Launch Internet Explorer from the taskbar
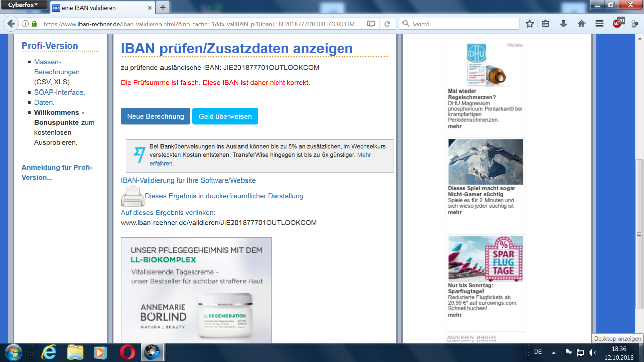644x362 pixels. coord(49,352)
